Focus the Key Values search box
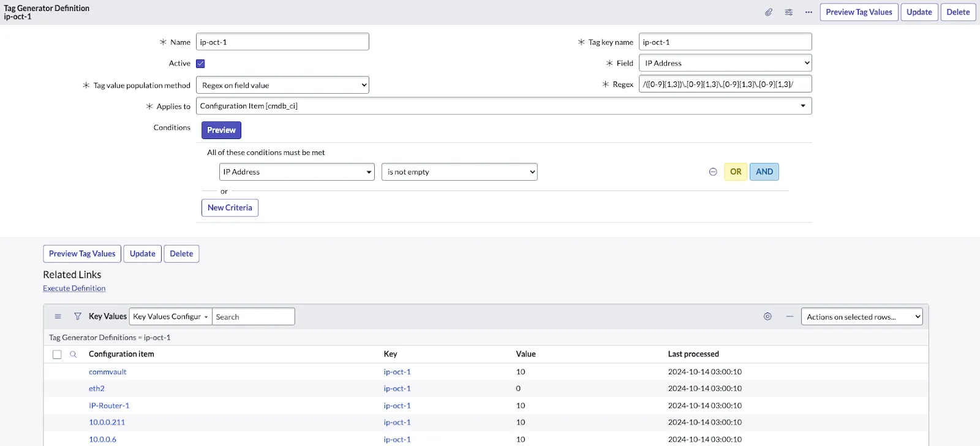This screenshot has height=446, width=980. (x=253, y=317)
